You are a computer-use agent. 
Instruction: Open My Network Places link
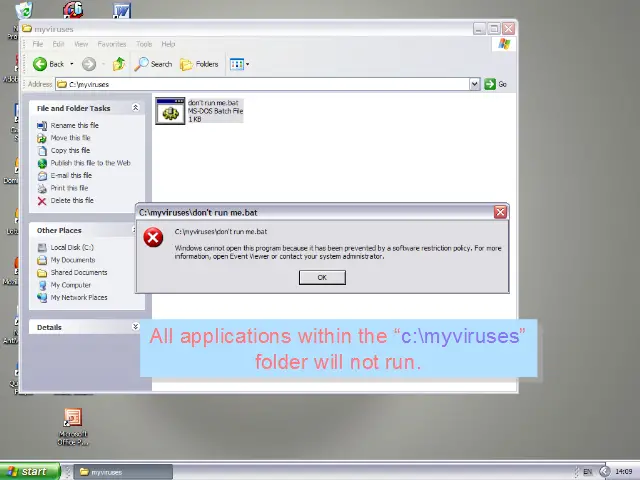coord(79,298)
